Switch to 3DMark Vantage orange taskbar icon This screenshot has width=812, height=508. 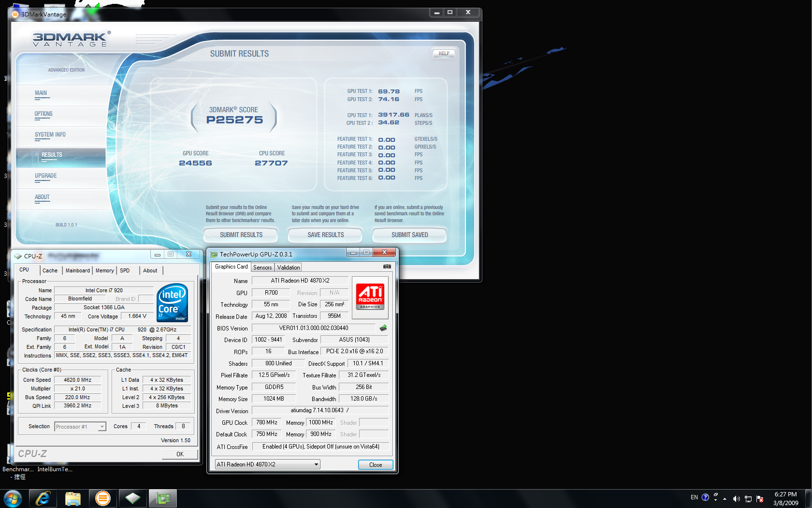point(102,498)
